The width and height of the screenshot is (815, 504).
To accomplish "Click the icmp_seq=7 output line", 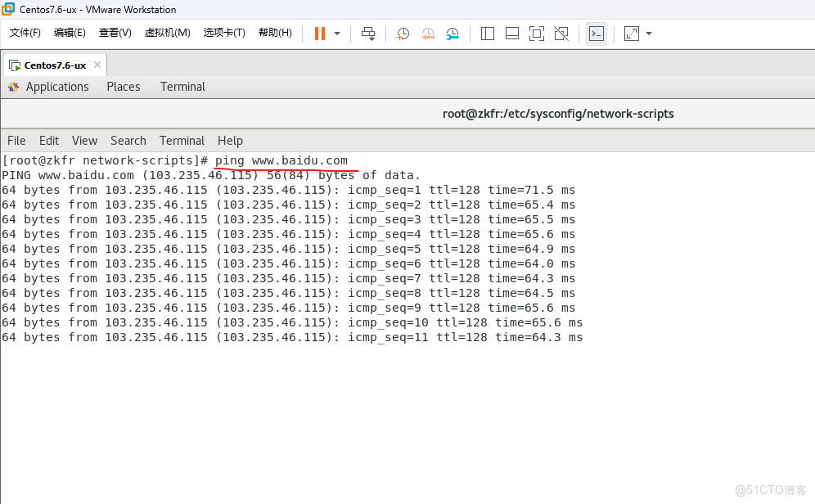I will (289, 278).
